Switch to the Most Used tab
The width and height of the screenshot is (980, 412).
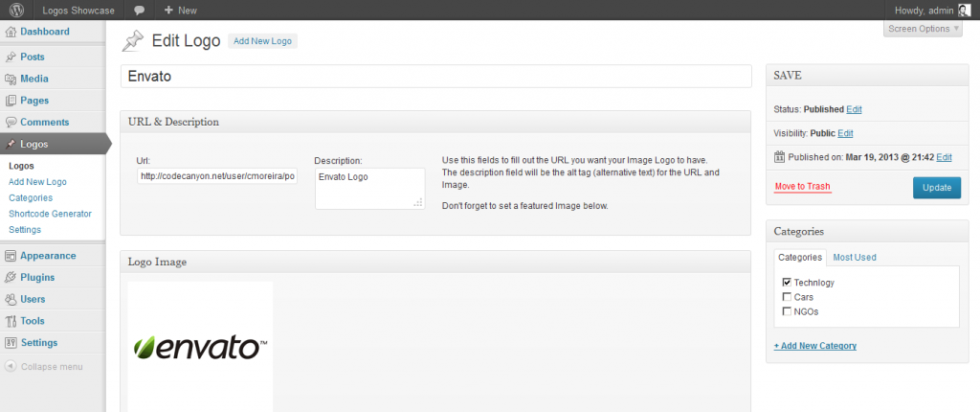click(854, 257)
